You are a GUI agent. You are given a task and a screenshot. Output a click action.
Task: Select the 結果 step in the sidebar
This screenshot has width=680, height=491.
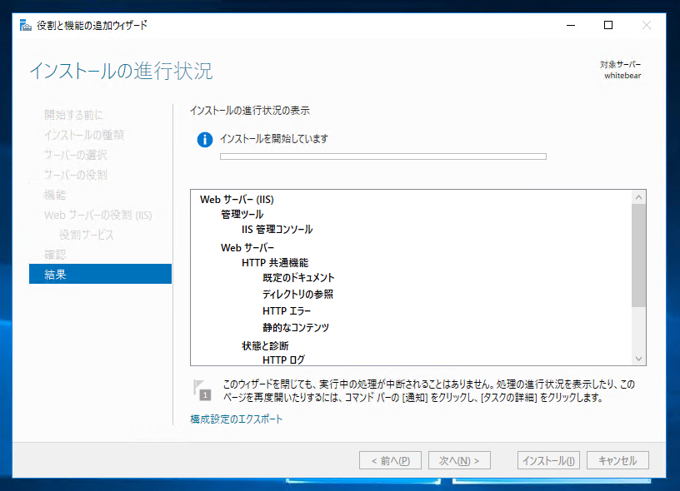point(100,274)
